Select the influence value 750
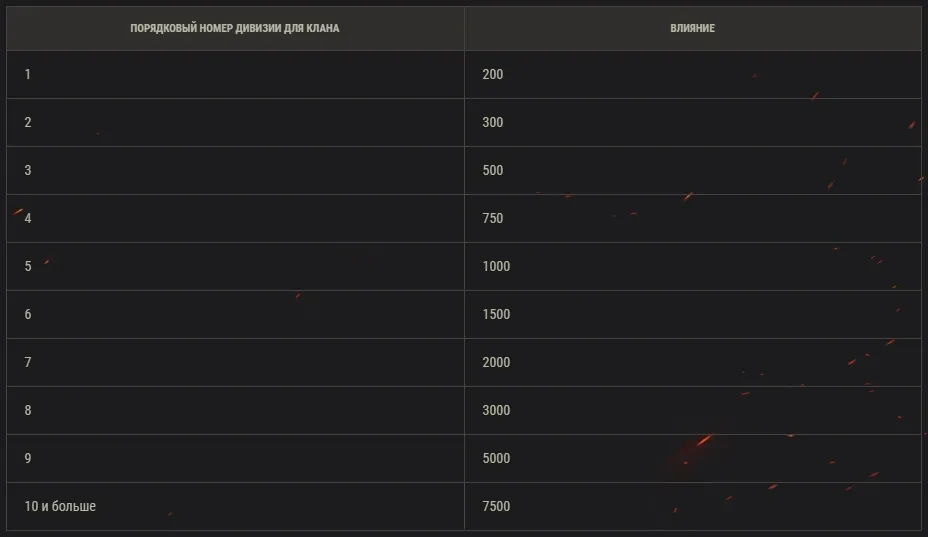 (x=493, y=219)
